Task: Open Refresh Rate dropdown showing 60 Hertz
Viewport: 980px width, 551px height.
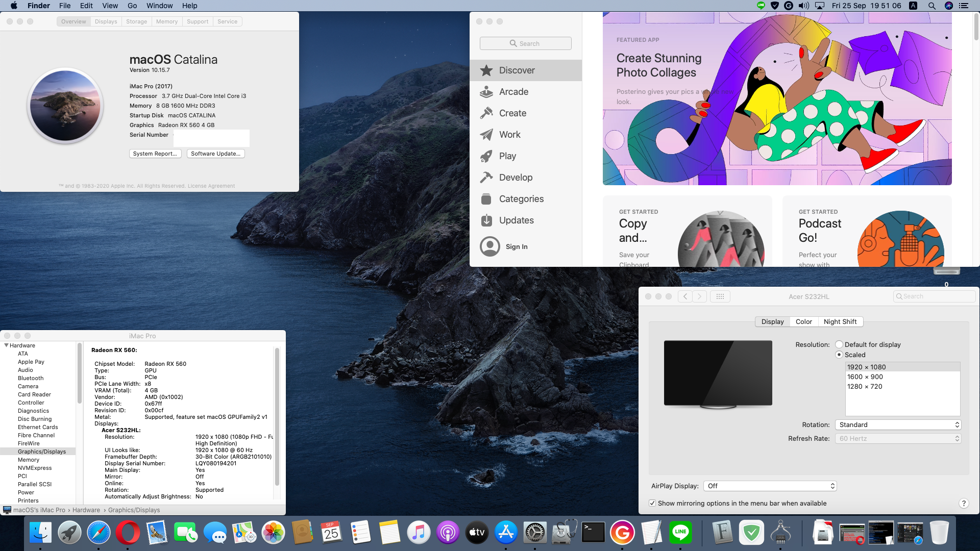Action: tap(898, 439)
